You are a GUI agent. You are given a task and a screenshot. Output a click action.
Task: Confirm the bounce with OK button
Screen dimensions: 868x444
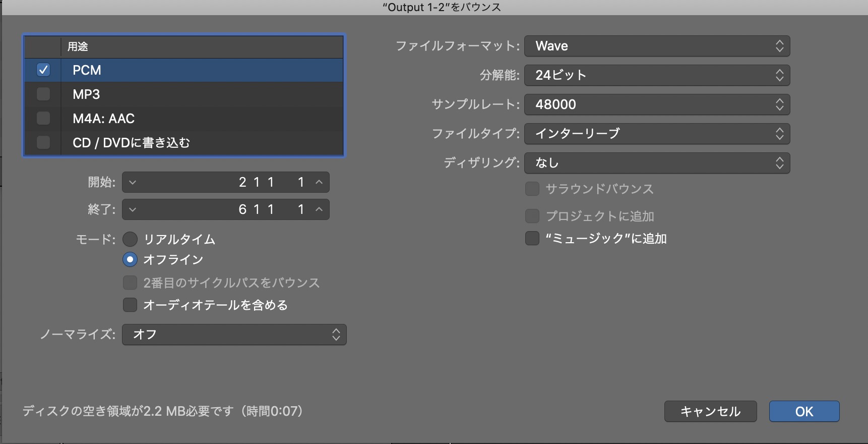tap(804, 411)
